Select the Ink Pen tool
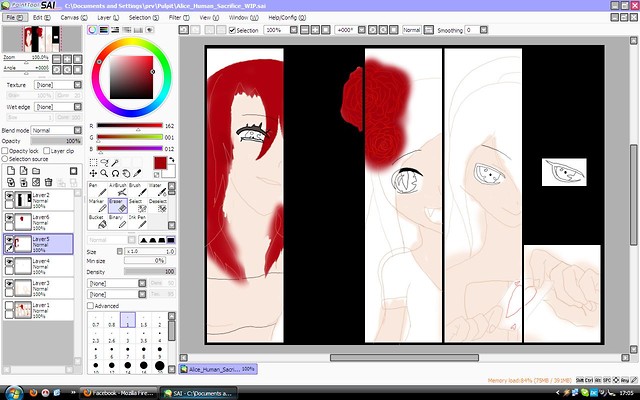Screen dimensions: 640x400 click(138, 222)
